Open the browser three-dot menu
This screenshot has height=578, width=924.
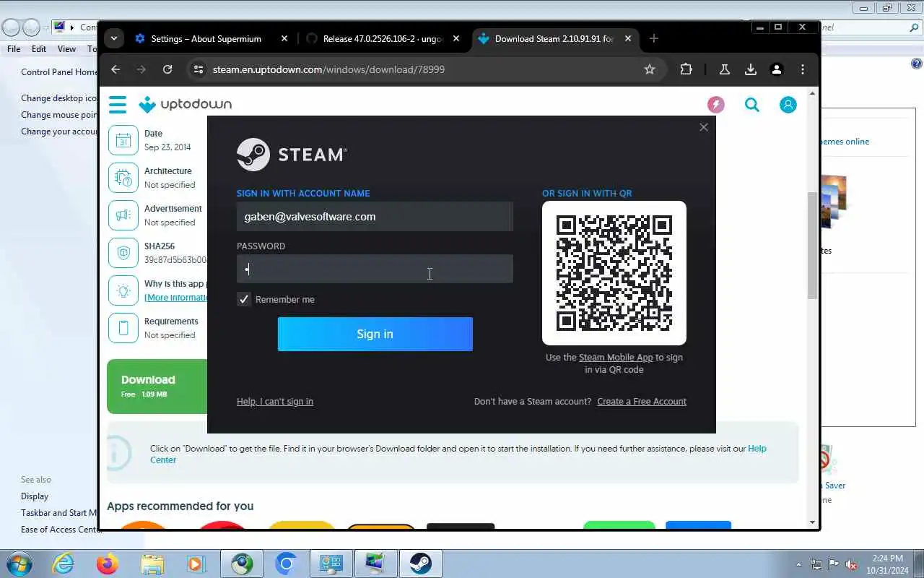[x=803, y=69]
